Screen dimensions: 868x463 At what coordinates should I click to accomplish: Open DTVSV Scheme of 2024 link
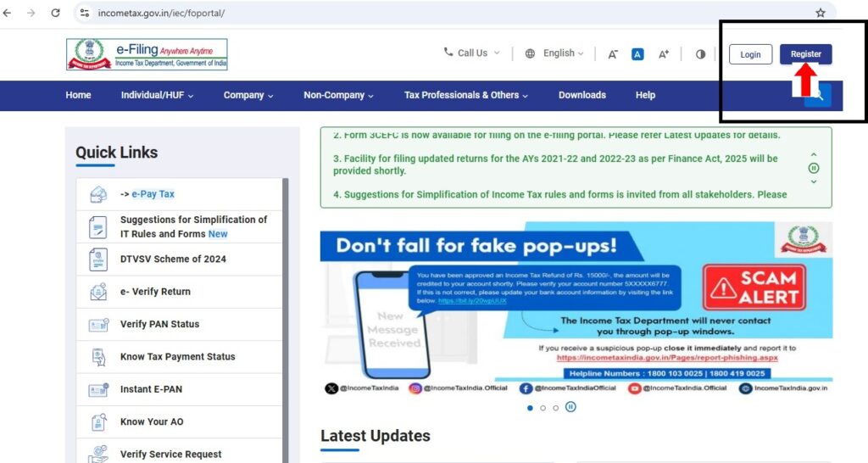click(173, 259)
